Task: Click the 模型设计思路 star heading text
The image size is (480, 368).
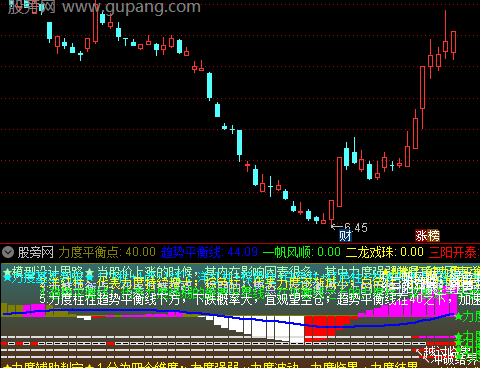Action: point(47,272)
